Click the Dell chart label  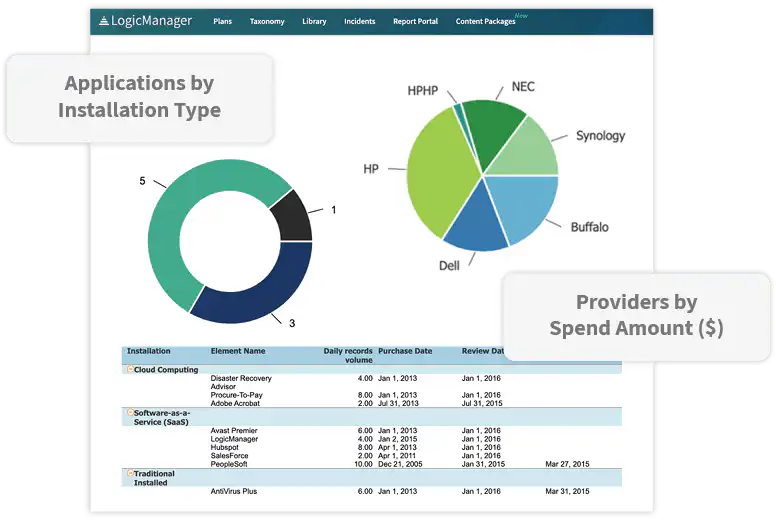pos(449,266)
